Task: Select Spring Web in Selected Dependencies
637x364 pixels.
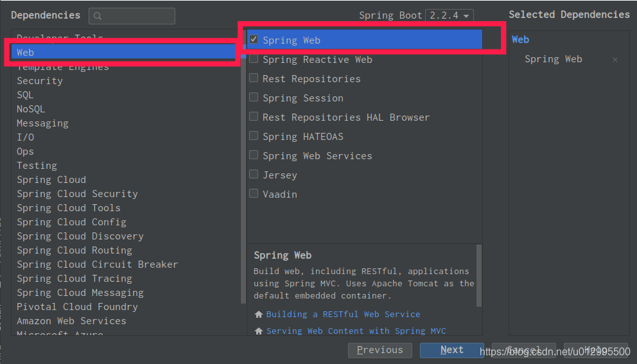Action: [x=554, y=59]
